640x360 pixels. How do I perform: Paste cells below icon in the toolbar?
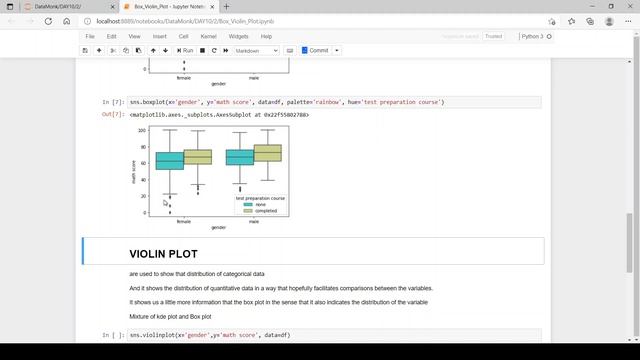click(138, 51)
